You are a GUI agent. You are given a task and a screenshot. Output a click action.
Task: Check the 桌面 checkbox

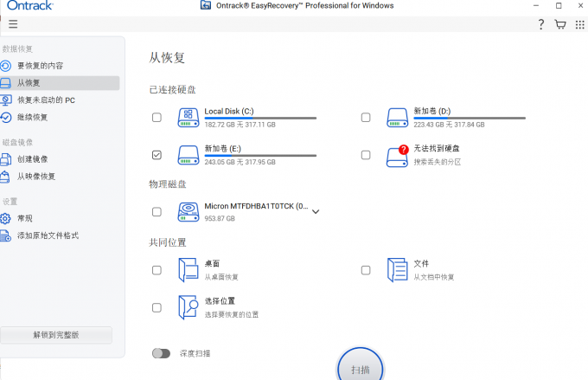click(157, 270)
